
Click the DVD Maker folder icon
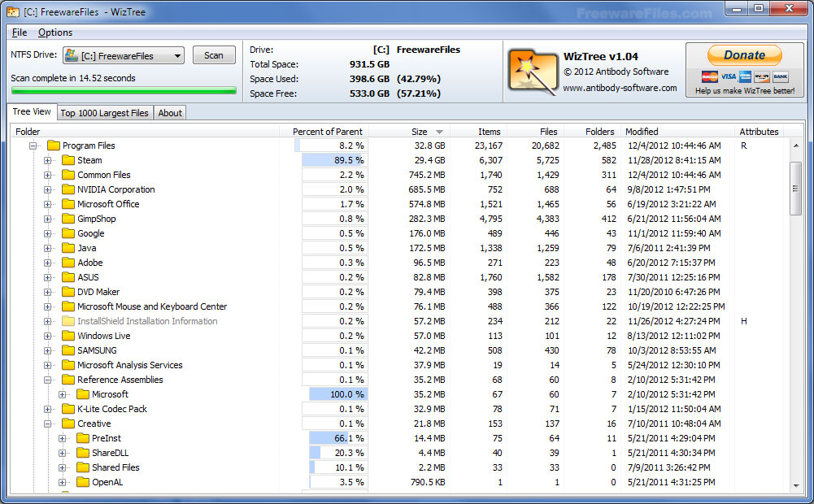coord(68,292)
